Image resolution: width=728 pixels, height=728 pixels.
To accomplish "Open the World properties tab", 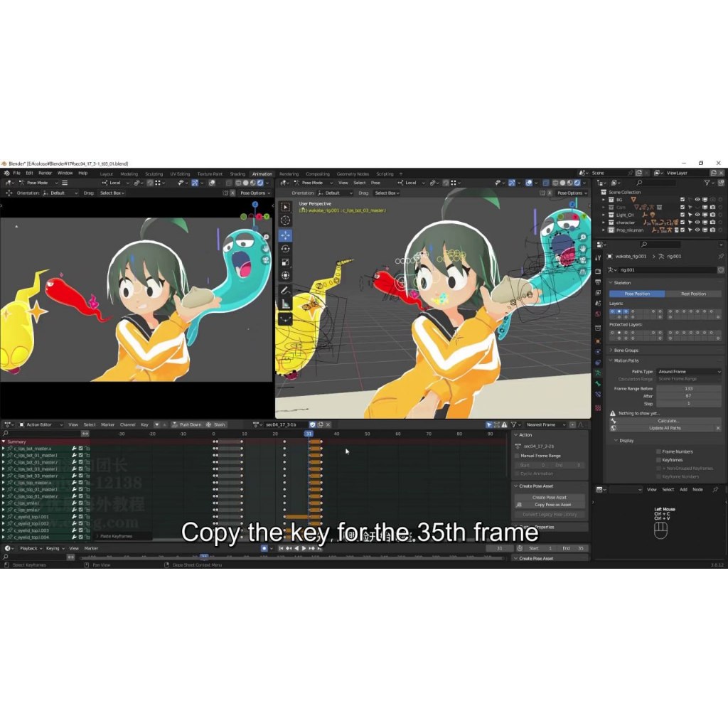I will 598,314.
